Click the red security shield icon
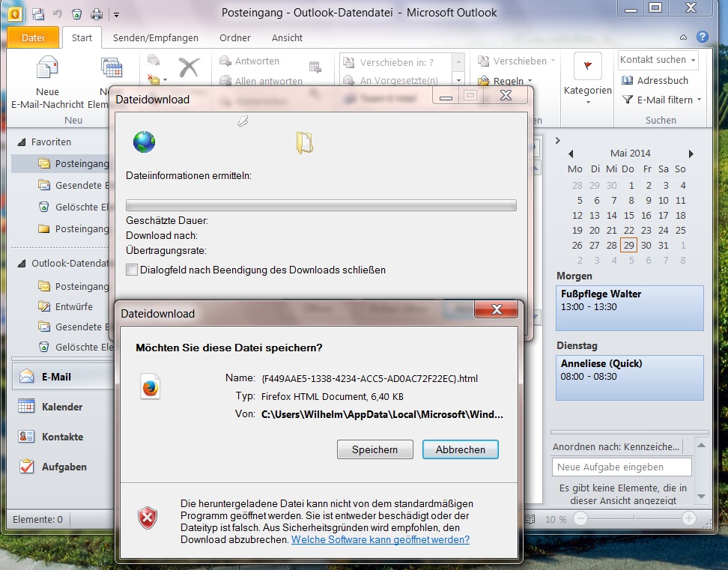 (148, 518)
